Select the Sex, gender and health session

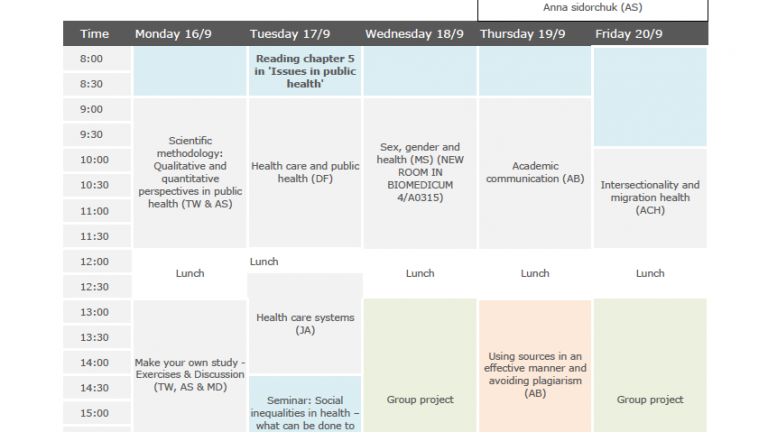click(x=420, y=172)
